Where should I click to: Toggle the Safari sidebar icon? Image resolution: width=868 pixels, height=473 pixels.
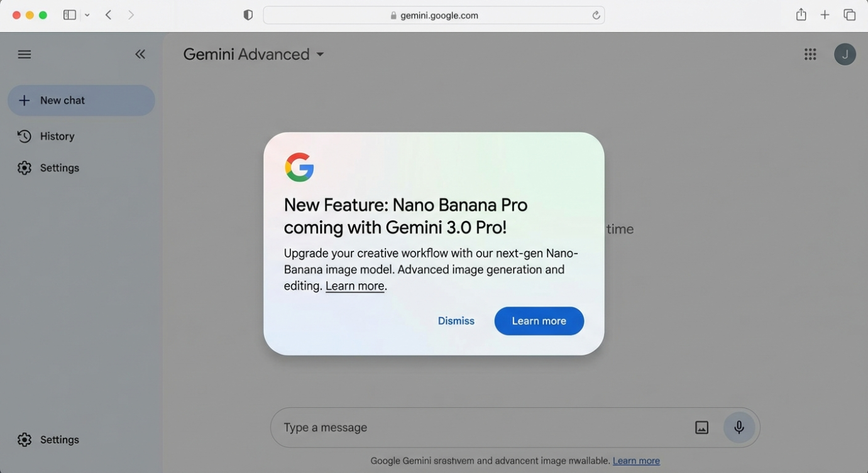pos(70,15)
